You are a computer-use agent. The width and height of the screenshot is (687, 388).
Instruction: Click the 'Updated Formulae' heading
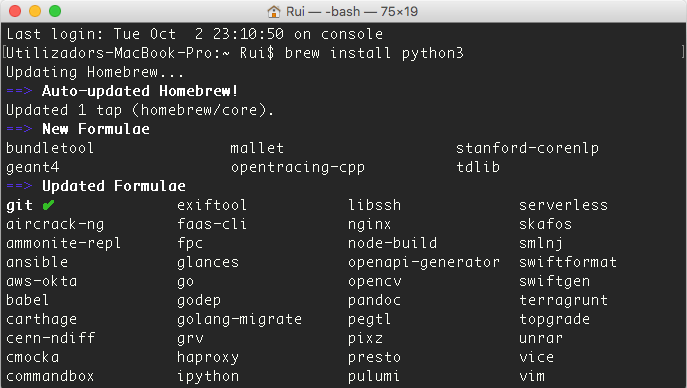(113, 186)
